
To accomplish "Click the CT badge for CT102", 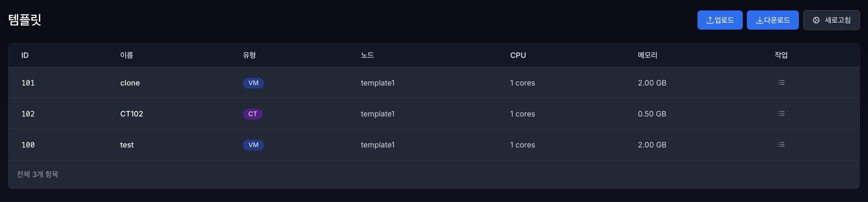I will [252, 114].
